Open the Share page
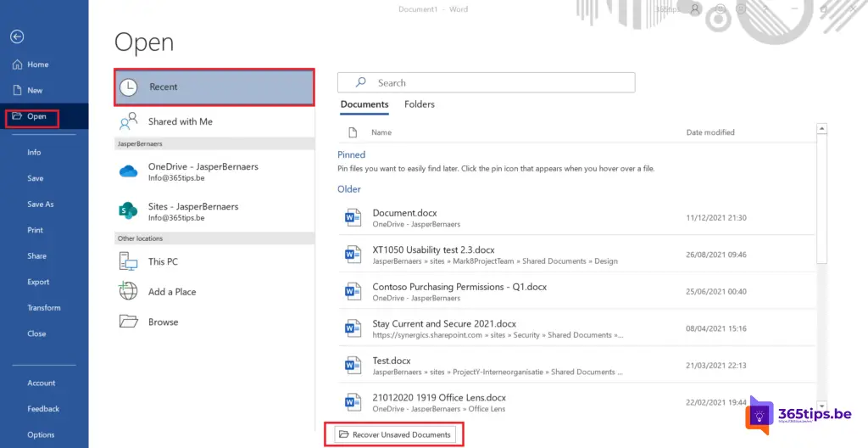 pos(36,256)
